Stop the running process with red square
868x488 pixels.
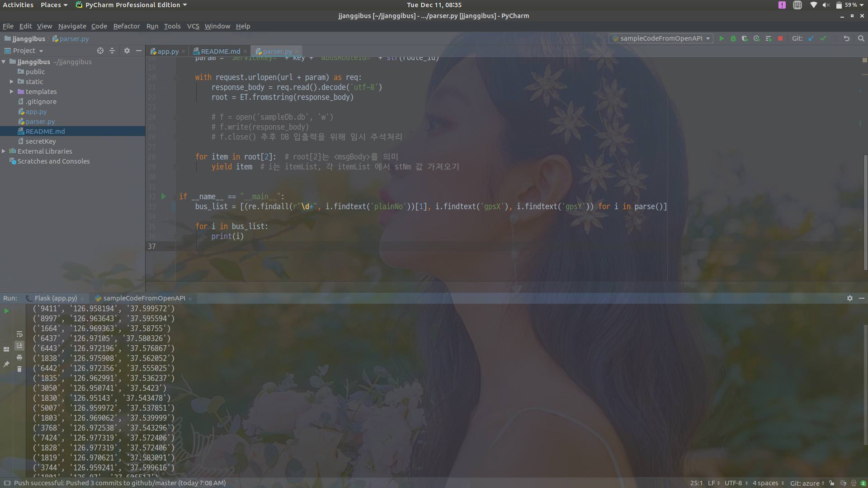point(780,38)
